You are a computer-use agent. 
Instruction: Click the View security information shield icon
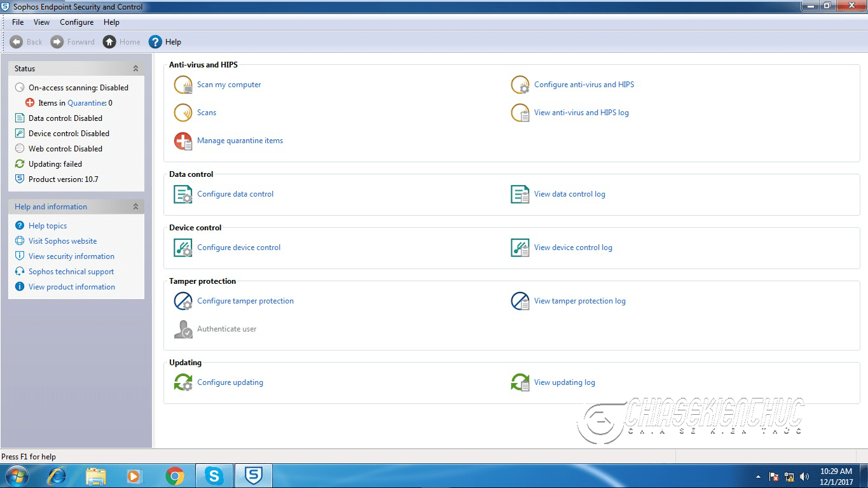(20, 256)
